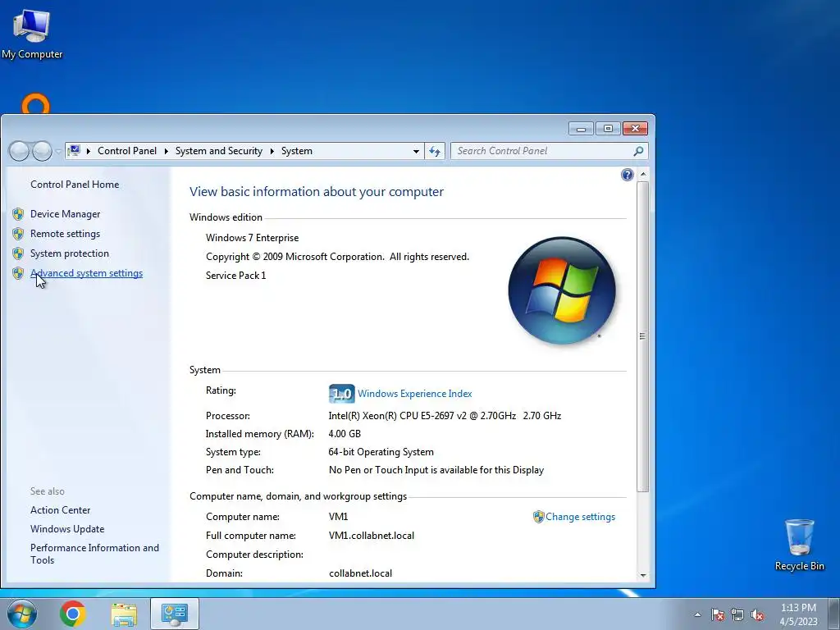This screenshot has height=630, width=840.
Task: Click the Windows 7 Enterprise text
Action: coord(253,238)
